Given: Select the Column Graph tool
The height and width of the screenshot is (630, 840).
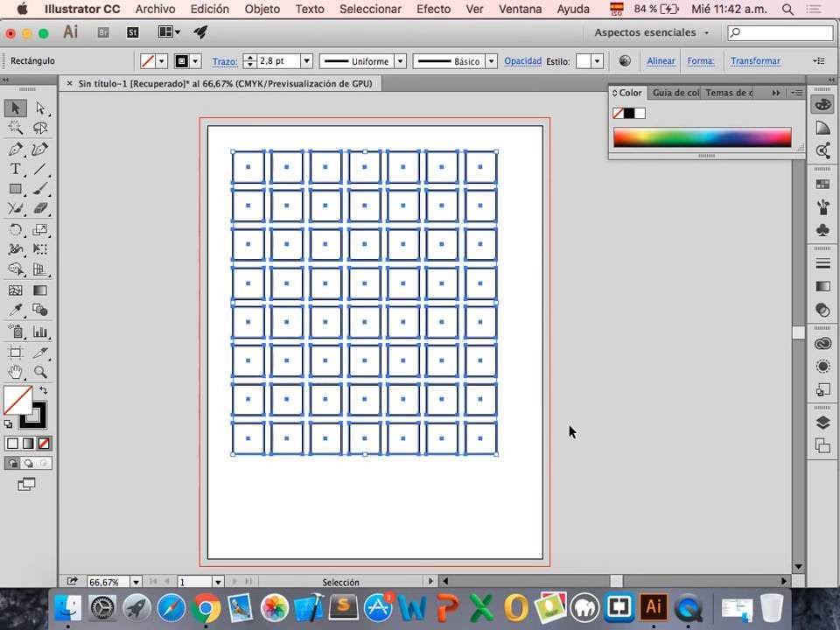Looking at the screenshot, I should 40,332.
